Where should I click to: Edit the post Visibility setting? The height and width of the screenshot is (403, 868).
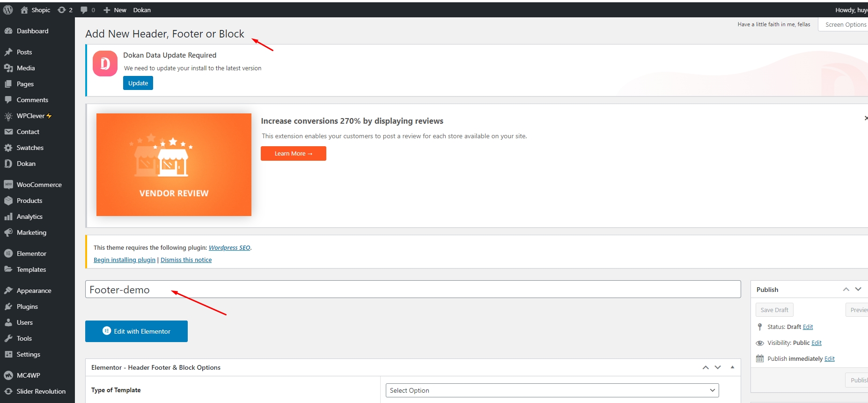pyautogui.click(x=817, y=343)
